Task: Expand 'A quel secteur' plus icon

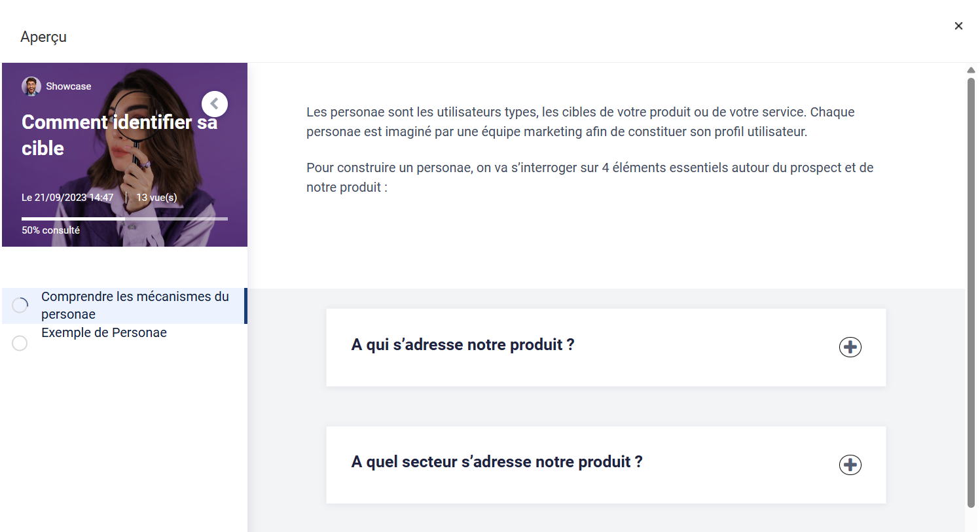Action: coord(850,465)
